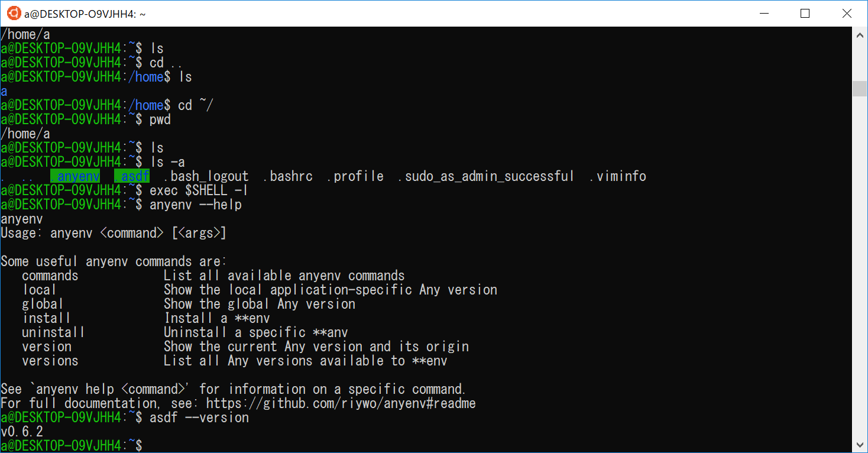This screenshot has height=453, width=868.
Task: Click the .sudo_as_admin_successful file name
Action: tap(486, 176)
